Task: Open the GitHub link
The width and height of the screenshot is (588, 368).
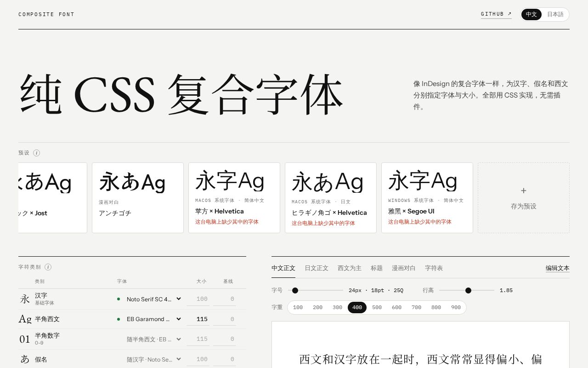Action: (x=496, y=14)
